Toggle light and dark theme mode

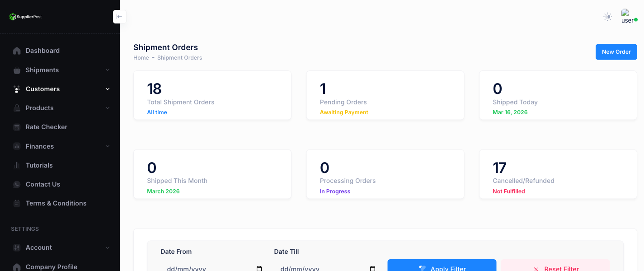coord(607,16)
